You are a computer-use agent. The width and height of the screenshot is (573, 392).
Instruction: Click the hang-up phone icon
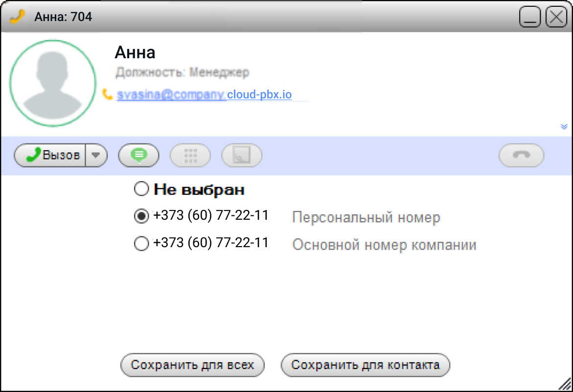point(521,156)
